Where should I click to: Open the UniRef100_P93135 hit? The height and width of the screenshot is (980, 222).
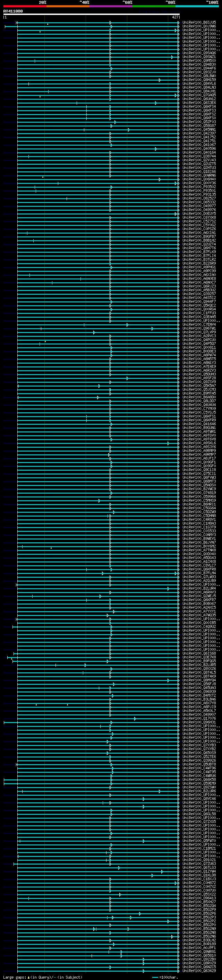[x=199, y=194]
